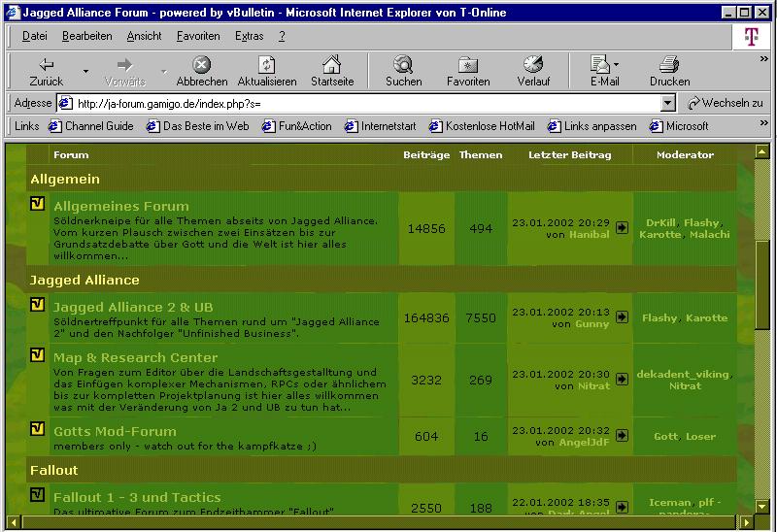This screenshot has height=532, width=777.
Task: Expand the address bar dropdown arrow
Action: (x=667, y=103)
